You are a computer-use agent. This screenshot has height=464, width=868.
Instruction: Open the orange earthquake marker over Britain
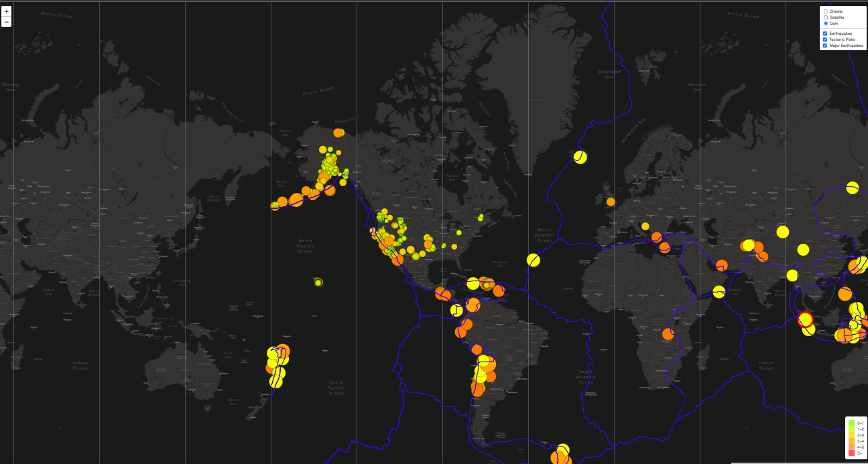tap(611, 202)
